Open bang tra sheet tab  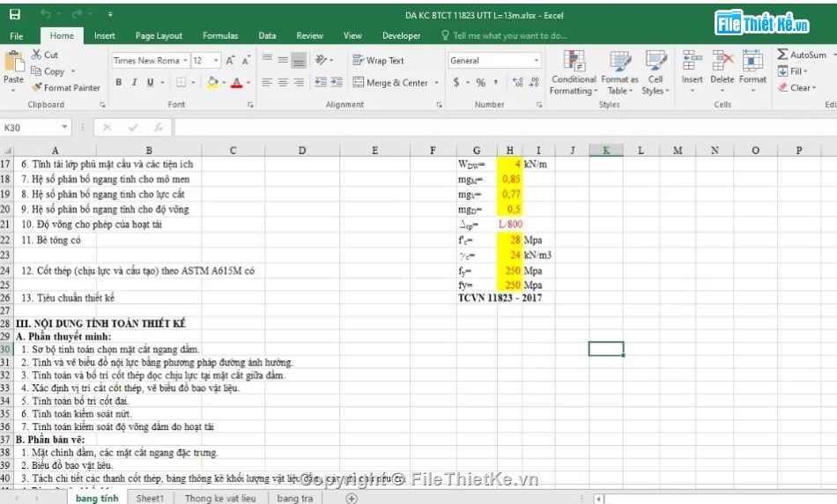pos(294,498)
